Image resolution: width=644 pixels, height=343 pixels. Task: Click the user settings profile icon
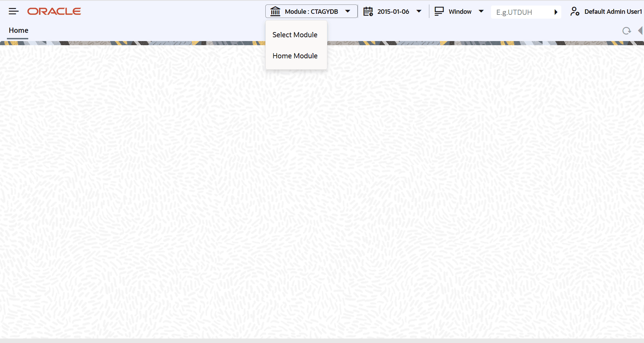(574, 11)
